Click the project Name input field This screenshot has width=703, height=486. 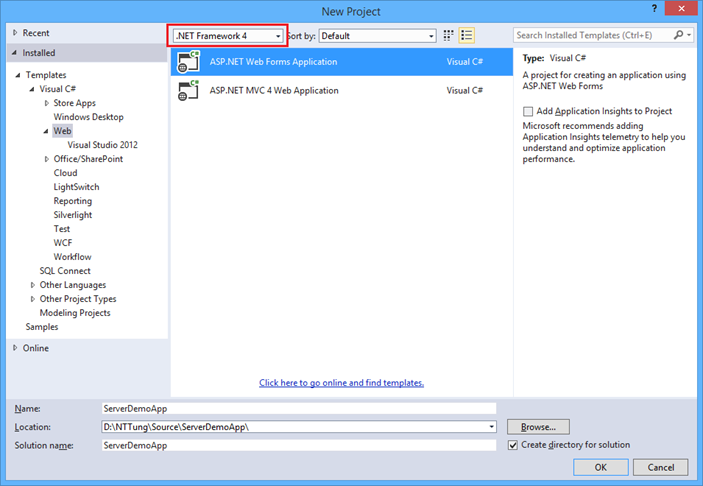click(299, 408)
